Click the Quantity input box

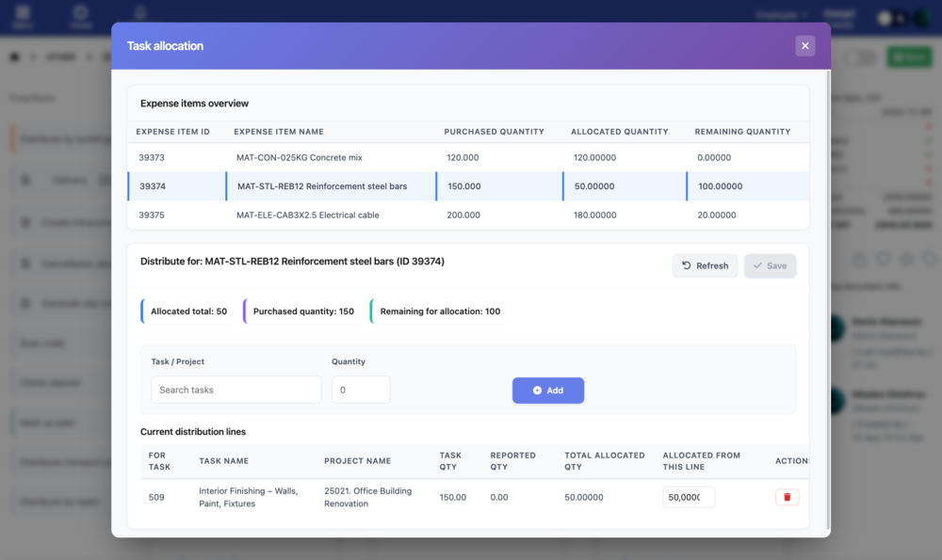361,390
